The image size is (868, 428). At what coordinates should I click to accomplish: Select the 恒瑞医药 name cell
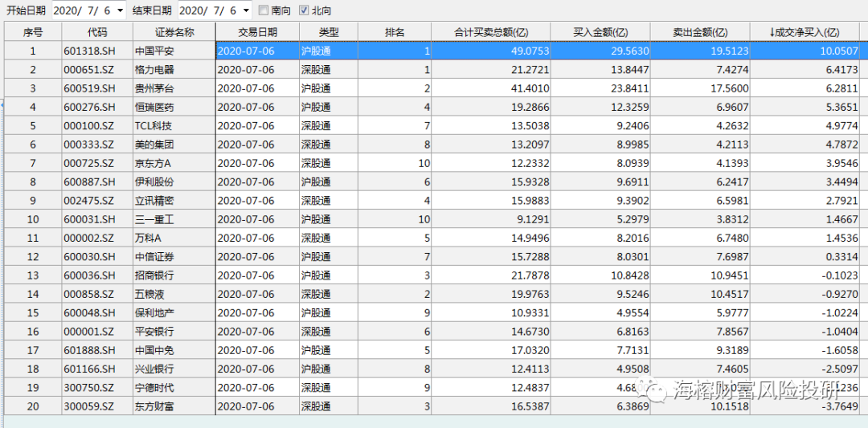174,108
